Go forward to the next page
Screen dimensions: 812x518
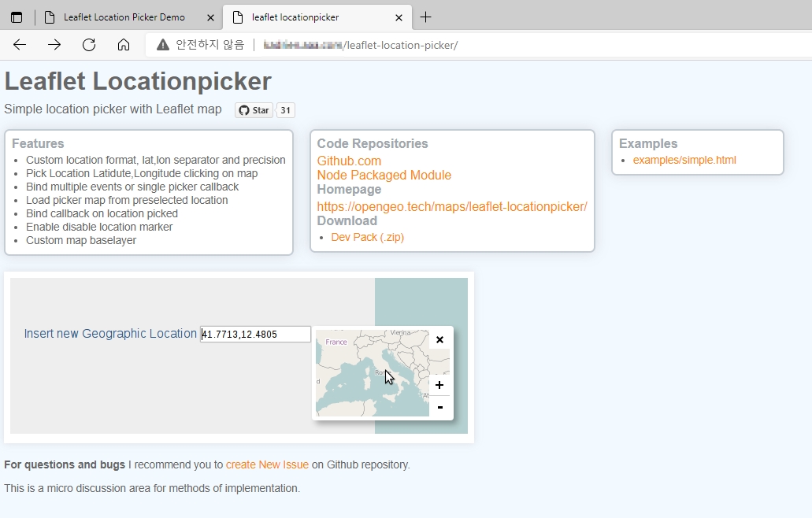pos(54,45)
